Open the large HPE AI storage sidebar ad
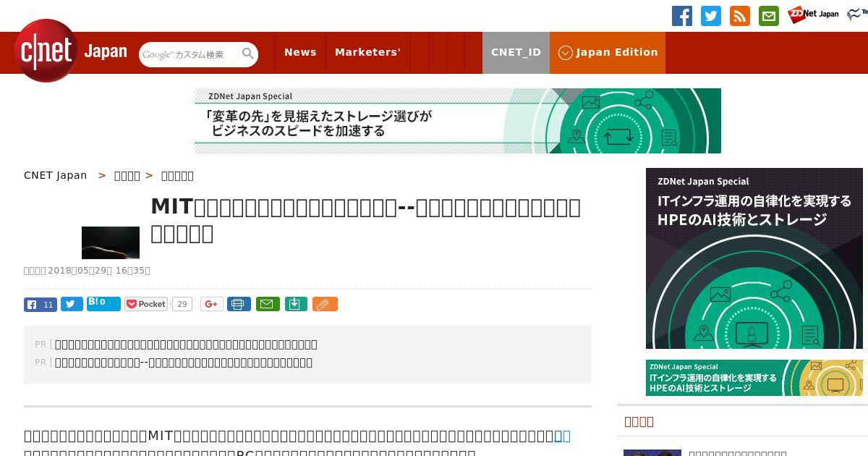This screenshot has height=456, width=868. coord(754,258)
